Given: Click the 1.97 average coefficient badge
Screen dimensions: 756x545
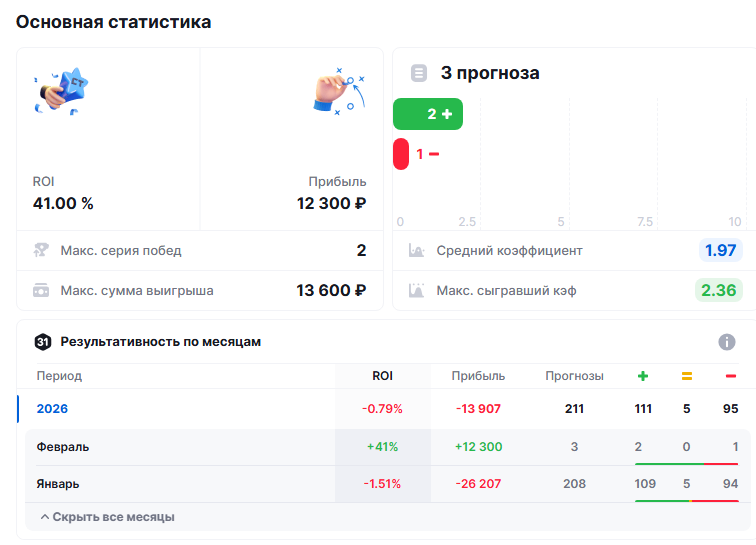Looking at the screenshot, I should (x=720, y=250).
